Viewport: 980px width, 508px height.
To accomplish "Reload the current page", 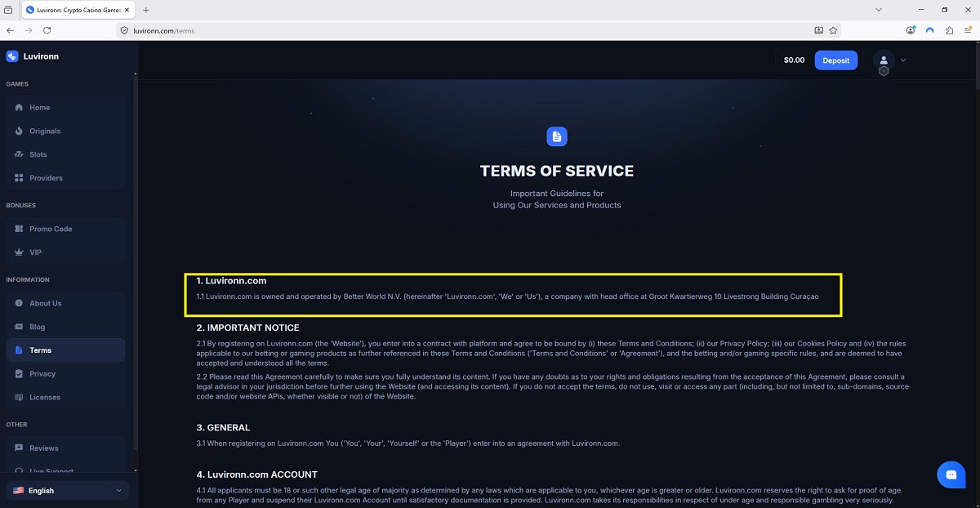I will (x=47, y=30).
